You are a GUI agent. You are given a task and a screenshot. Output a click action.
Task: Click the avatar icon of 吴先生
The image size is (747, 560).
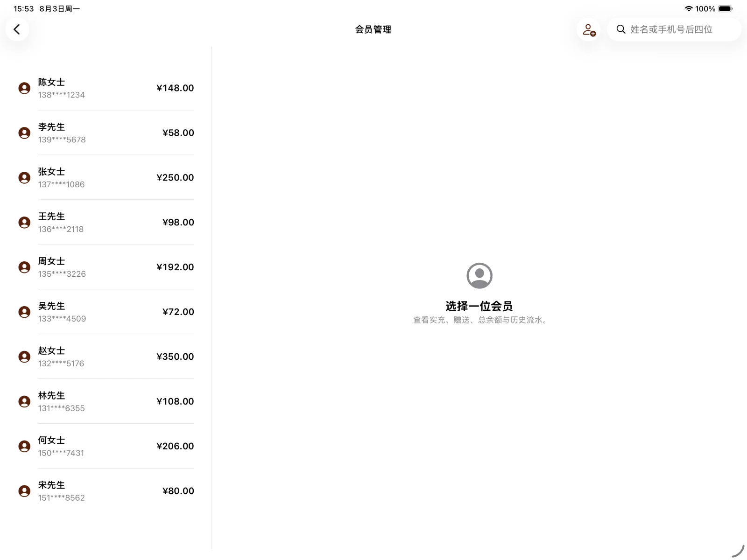[x=24, y=312]
